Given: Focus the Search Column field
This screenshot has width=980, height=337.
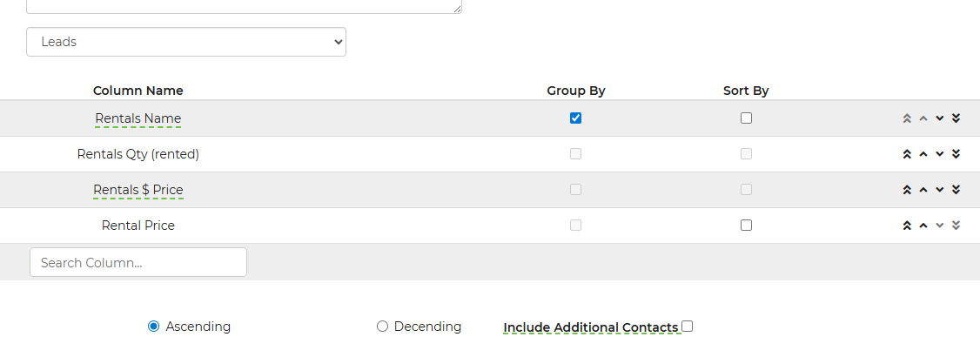Looking at the screenshot, I should click(138, 263).
